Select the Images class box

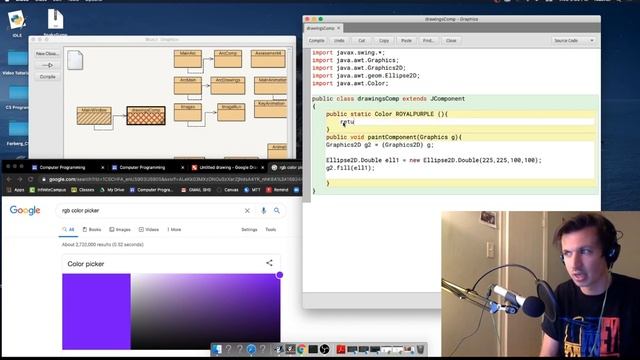pos(188,112)
